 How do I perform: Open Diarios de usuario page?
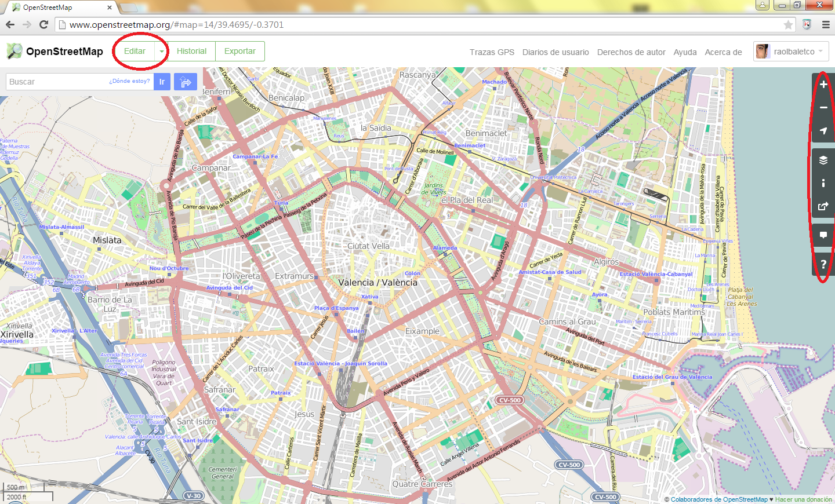(556, 52)
